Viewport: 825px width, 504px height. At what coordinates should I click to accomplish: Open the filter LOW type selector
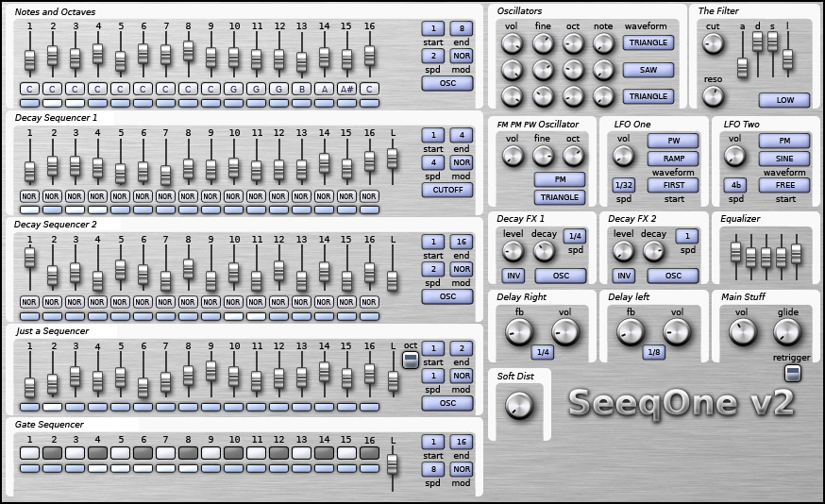(x=784, y=100)
